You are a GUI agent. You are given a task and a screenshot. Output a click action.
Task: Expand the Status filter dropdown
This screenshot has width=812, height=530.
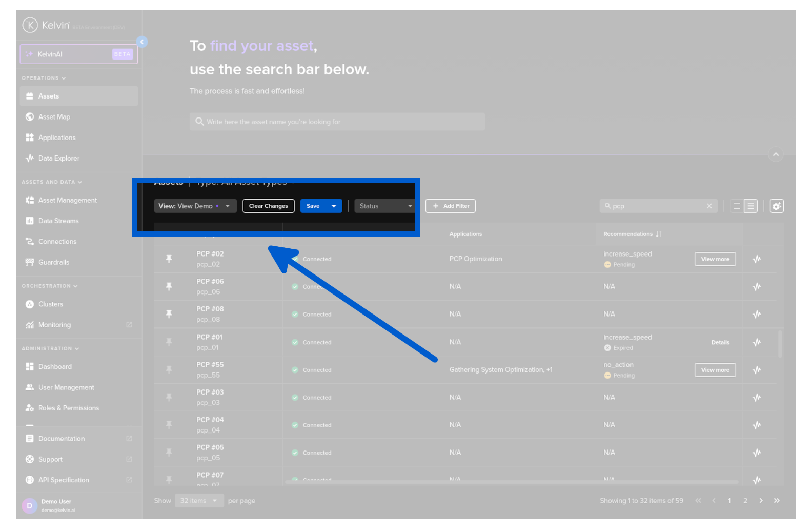pos(385,206)
